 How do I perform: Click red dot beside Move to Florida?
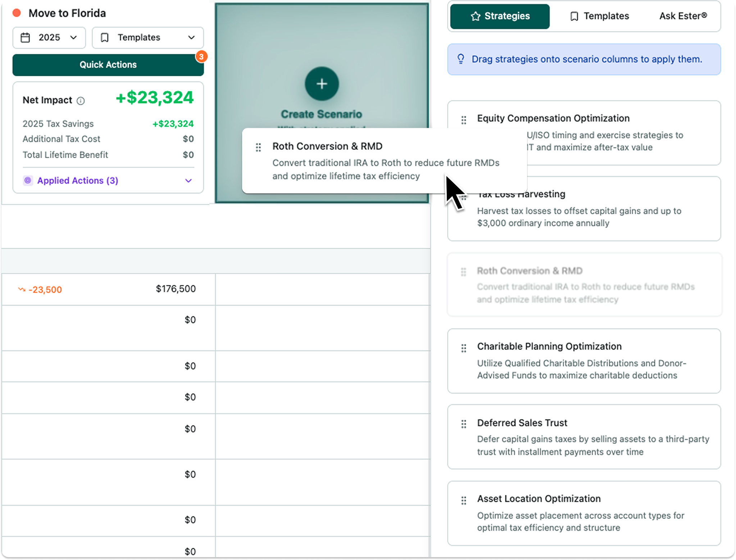tap(17, 13)
